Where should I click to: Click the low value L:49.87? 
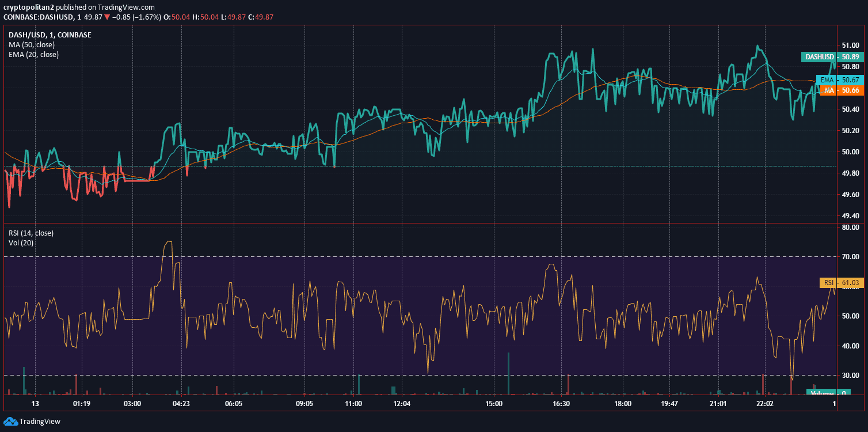click(233, 17)
